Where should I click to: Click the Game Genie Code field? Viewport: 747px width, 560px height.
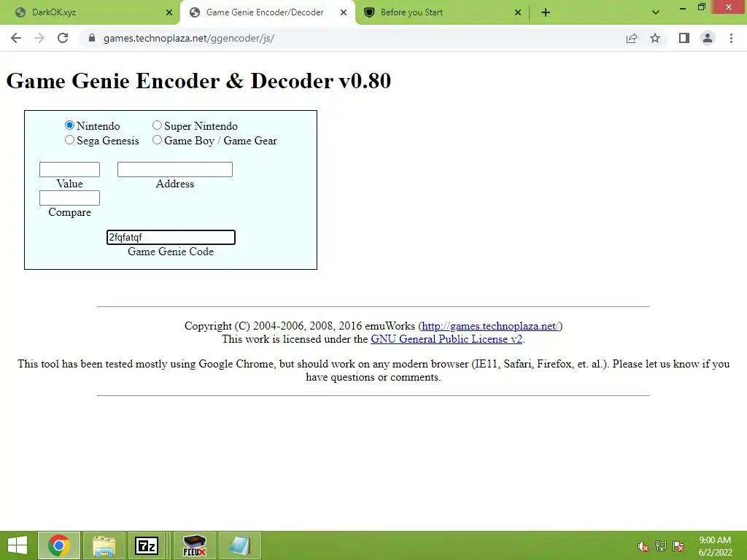pos(171,237)
